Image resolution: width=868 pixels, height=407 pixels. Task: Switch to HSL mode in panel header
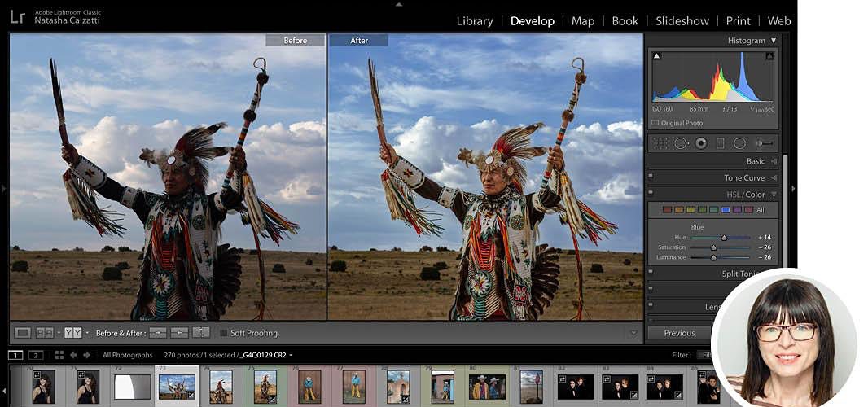(x=734, y=195)
